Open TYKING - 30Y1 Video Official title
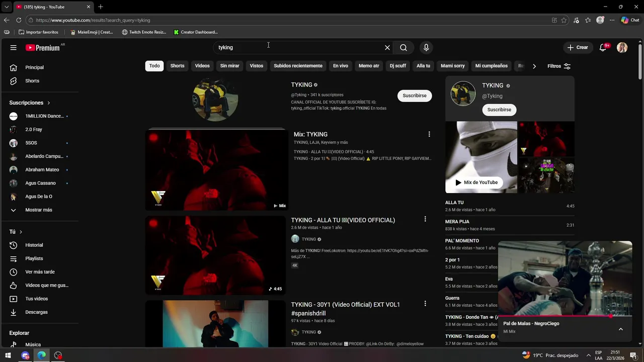 346,309
